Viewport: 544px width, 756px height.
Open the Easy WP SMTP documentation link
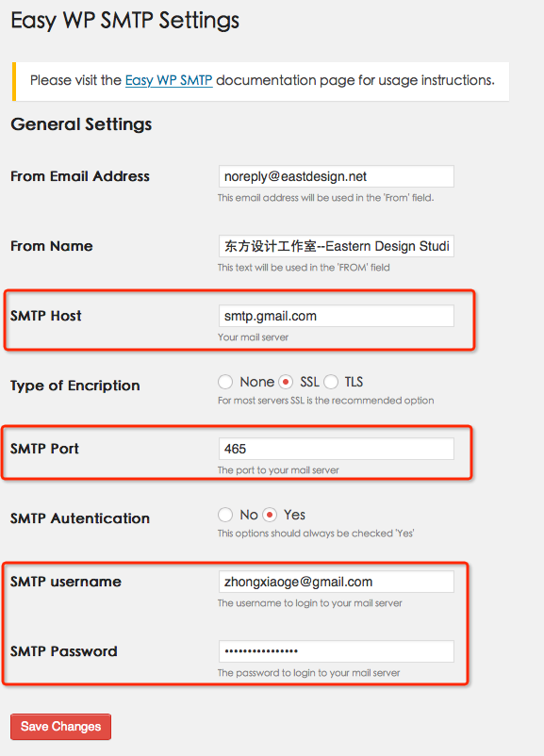click(169, 80)
